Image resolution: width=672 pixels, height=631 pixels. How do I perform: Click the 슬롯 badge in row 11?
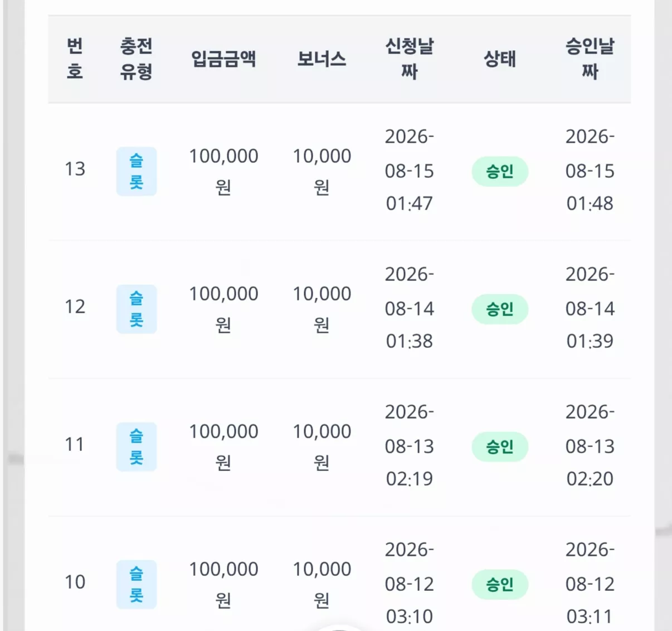pos(137,447)
